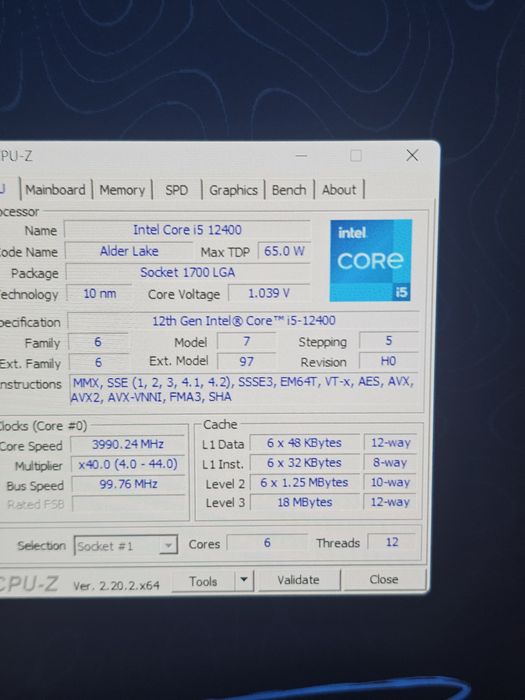Close the CPU-Z window with the X
The height and width of the screenshot is (700, 525).
pos(412,155)
